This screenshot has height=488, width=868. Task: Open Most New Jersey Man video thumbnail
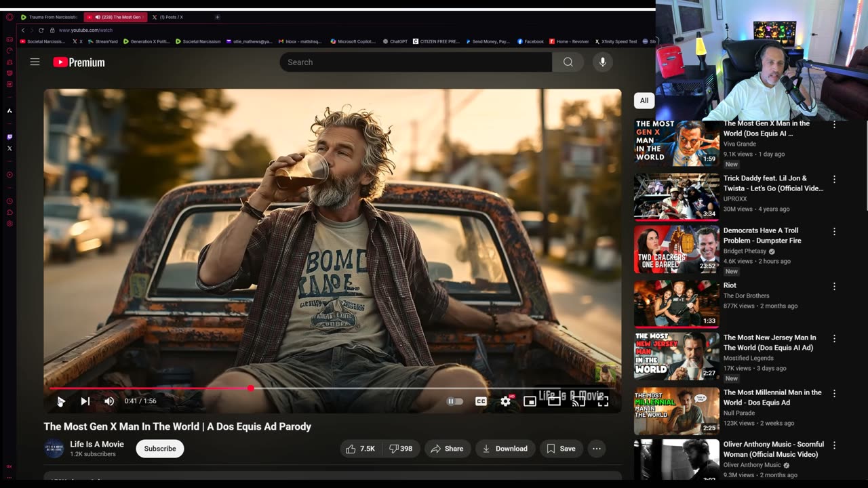[676, 355]
